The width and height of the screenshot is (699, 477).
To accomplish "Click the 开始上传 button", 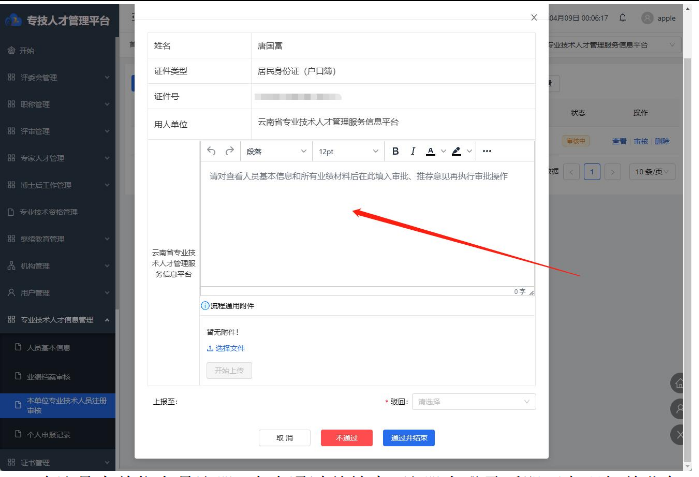I will (x=229, y=370).
